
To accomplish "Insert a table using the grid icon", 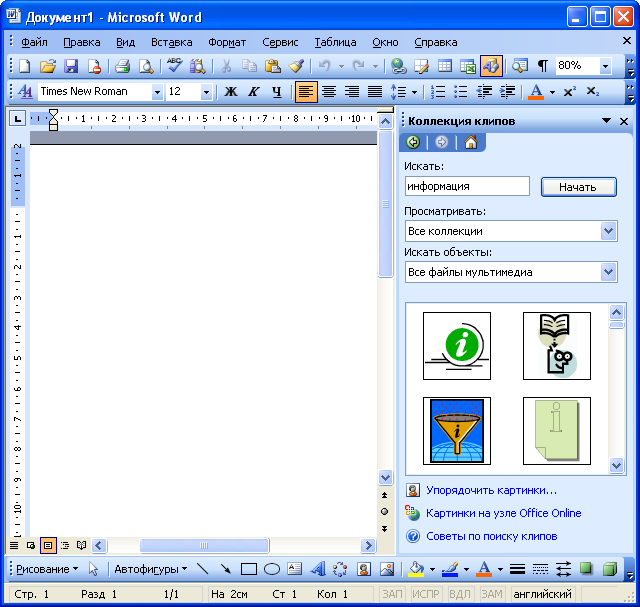I will [445, 66].
